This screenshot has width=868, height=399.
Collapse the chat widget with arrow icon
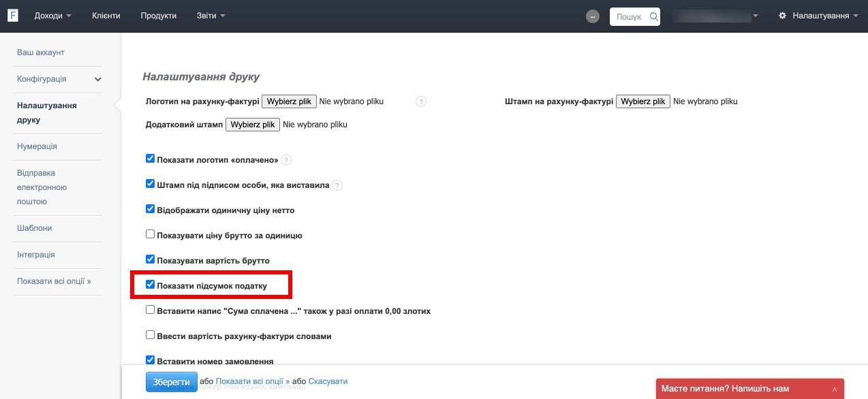[x=835, y=389]
